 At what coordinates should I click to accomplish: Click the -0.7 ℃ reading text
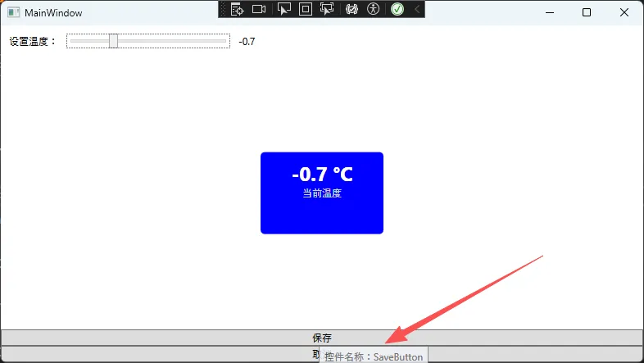point(322,175)
